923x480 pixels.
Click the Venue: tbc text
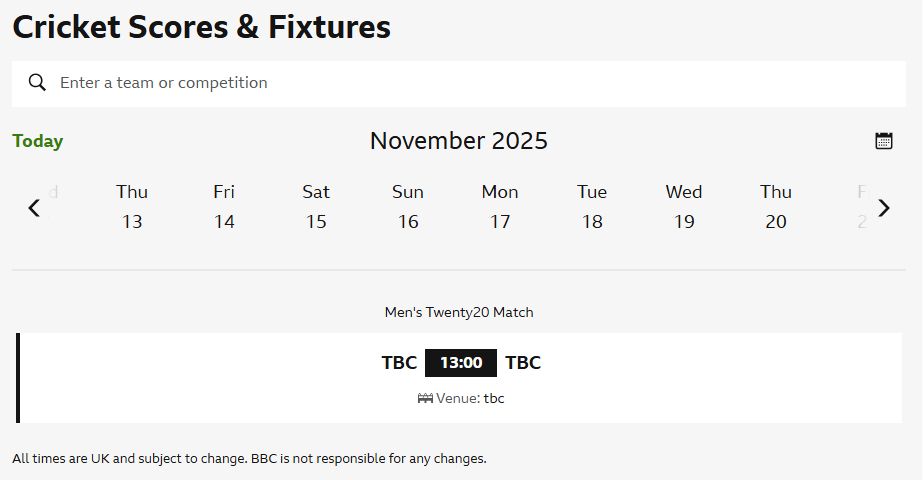coord(470,398)
